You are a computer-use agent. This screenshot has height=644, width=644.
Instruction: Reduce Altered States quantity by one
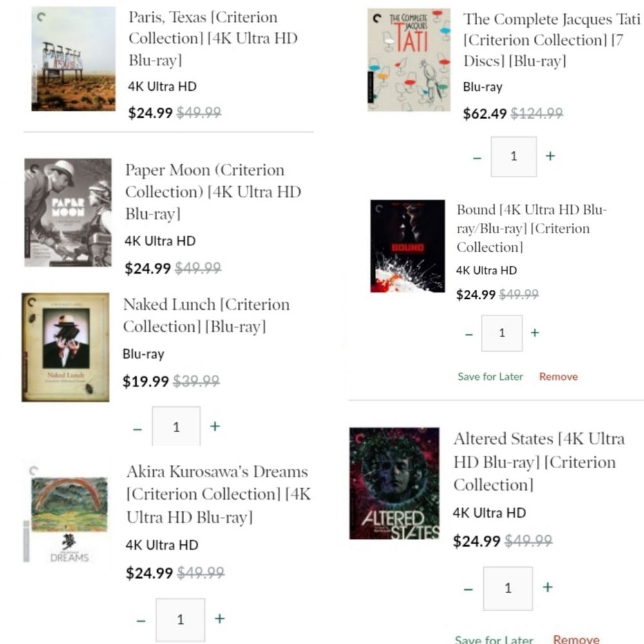pyautogui.click(x=468, y=589)
